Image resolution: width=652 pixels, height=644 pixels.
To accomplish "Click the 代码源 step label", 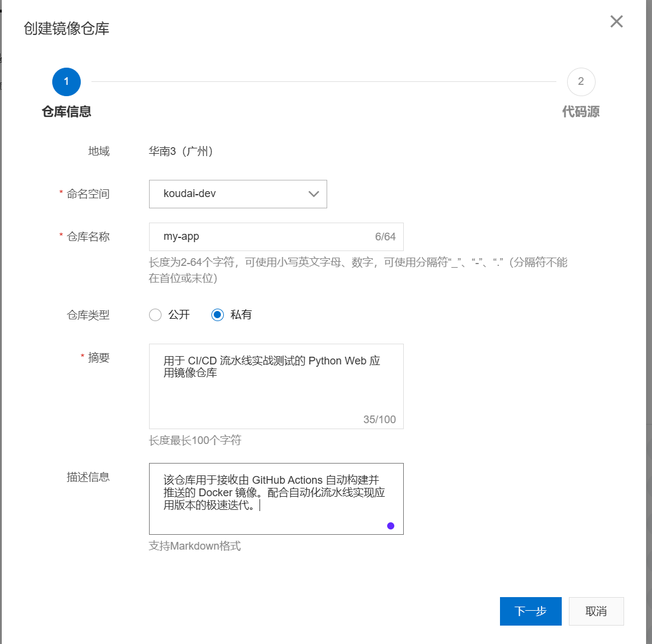I will 581,112.
